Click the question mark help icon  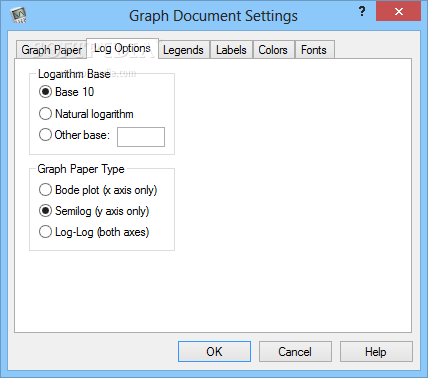(x=362, y=12)
